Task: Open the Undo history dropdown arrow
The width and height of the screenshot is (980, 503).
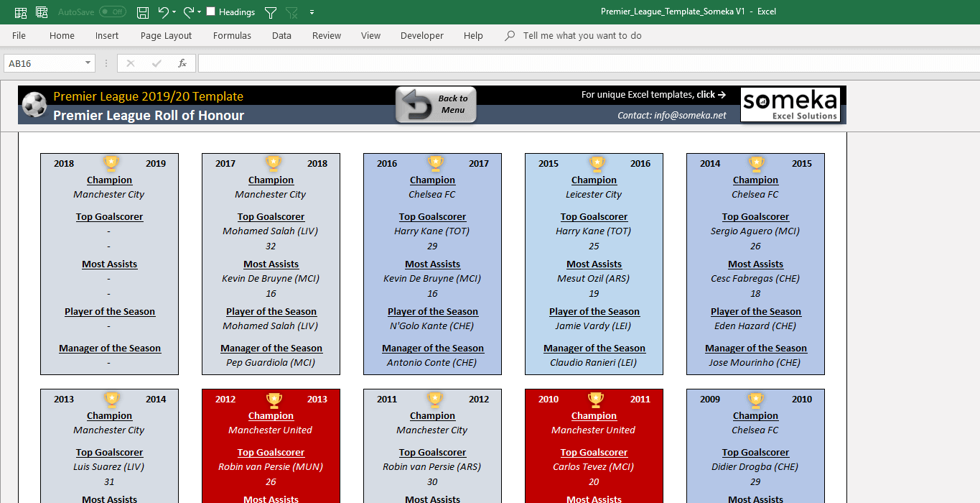Action: tap(174, 12)
